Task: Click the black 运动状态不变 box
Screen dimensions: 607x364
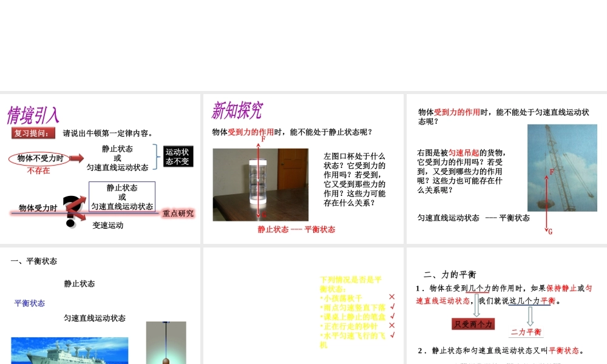Action: [178, 157]
